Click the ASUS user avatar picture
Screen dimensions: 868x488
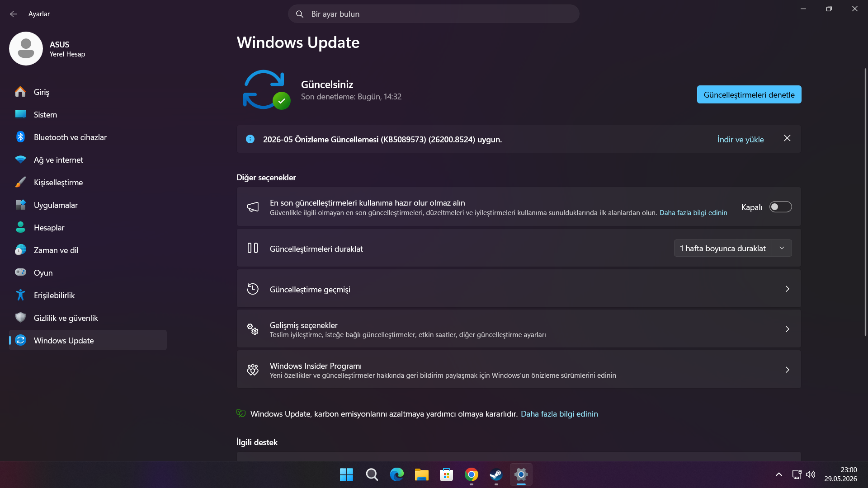click(26, 48)
